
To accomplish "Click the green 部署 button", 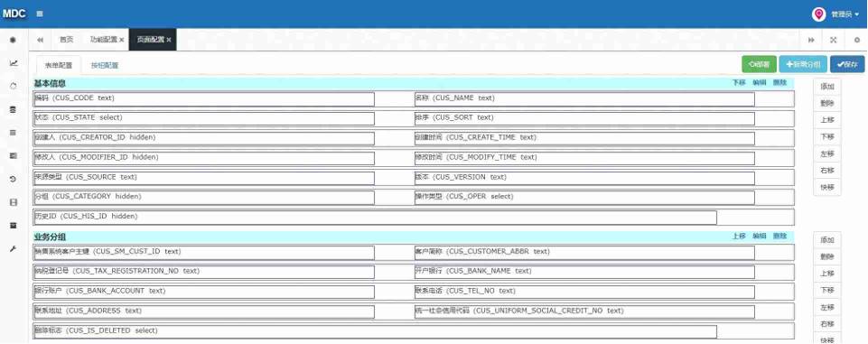I will point(759,64).
